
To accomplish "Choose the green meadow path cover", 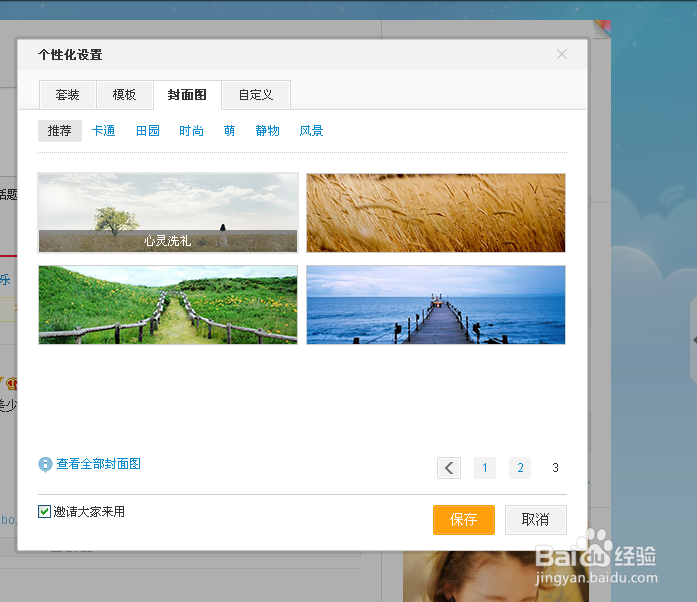I will tap(168, 305).
